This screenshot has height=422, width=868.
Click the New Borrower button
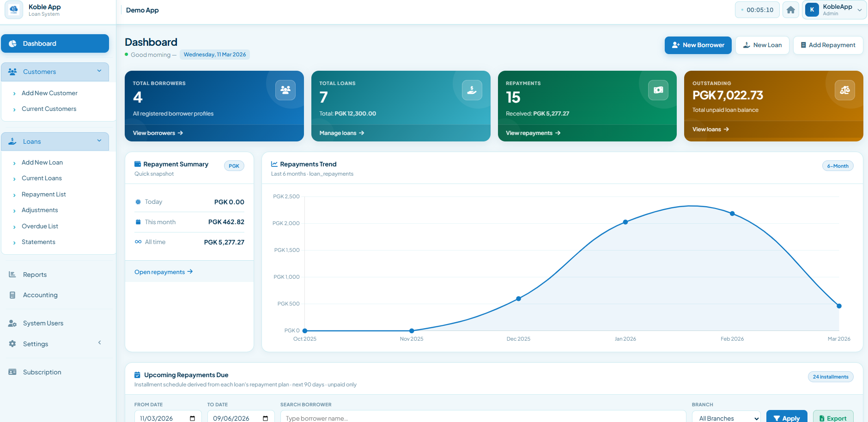pos(698,45)
